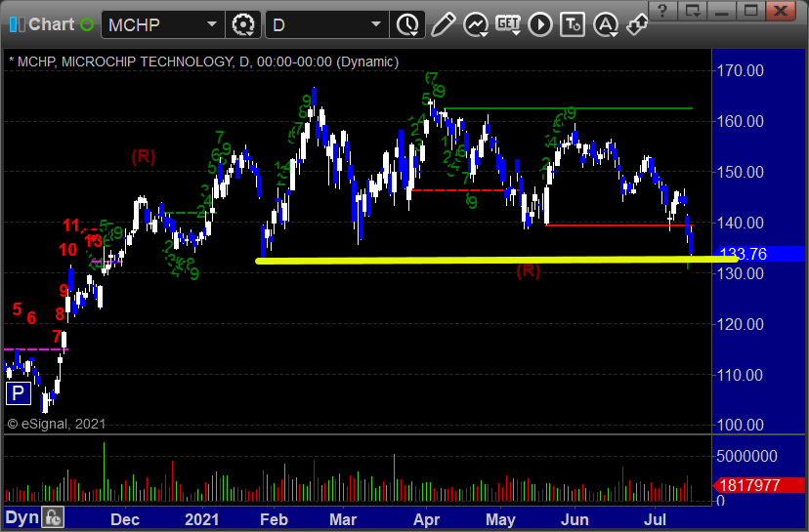Click the red 10 count label
Viewport: 809px width, 532px height.
pos(67,250)
